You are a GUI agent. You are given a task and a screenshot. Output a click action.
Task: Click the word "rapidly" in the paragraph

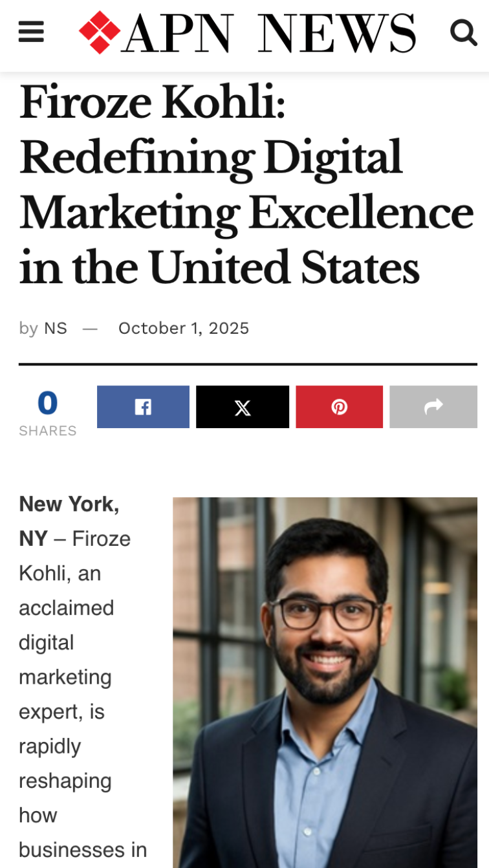pos(50,746)
